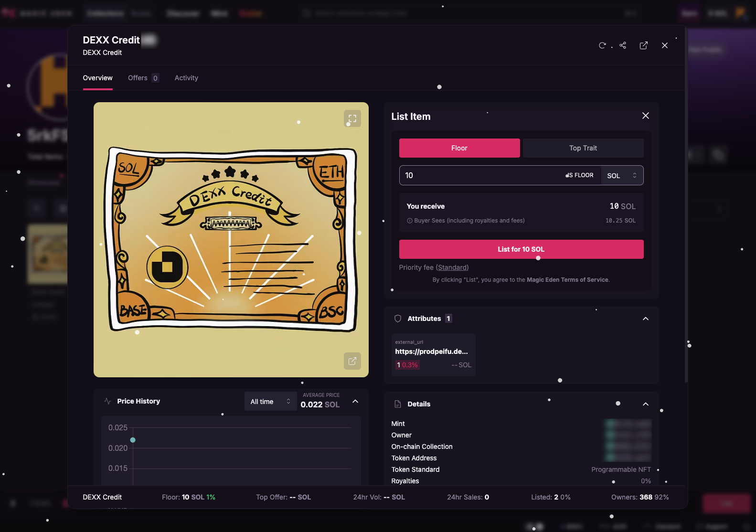Click the average price '0.022 SOL' value
Viewport: 756px width, 532px height.
(x=320, y=404)
